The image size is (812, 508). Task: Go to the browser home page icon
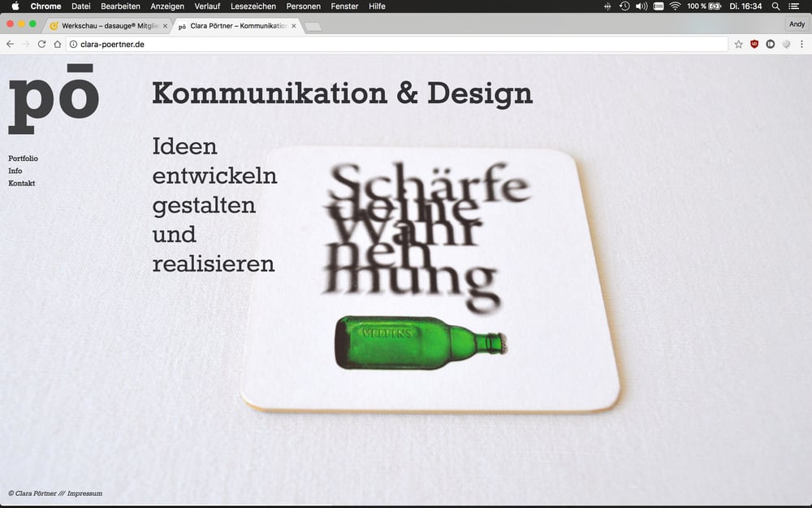point(58,44)
